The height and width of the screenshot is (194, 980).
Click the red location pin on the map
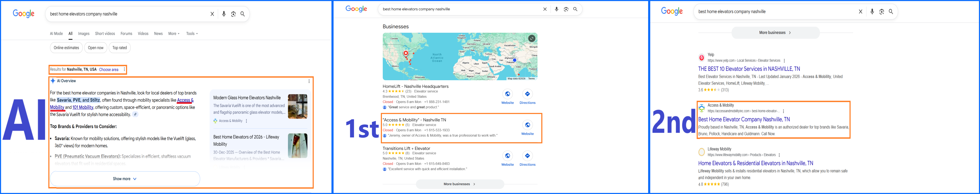point(406,54)
